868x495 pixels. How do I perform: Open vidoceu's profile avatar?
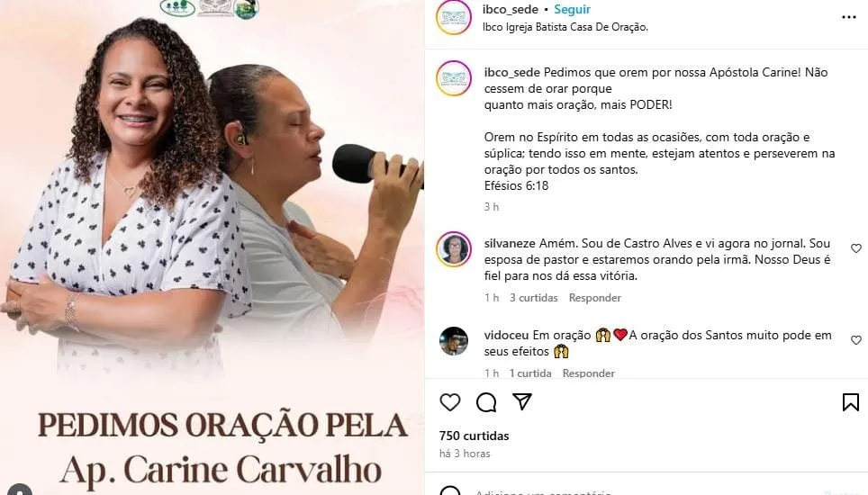[454, 341]
